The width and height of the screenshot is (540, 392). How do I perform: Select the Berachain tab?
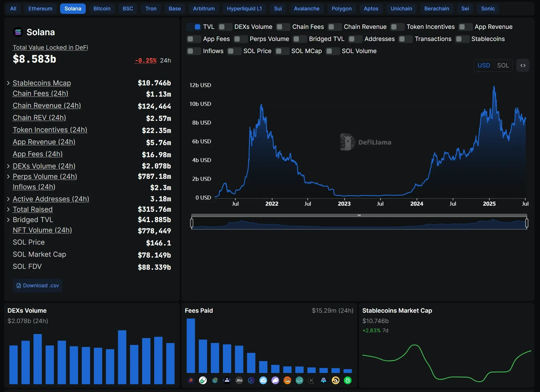pyautogui.click(x=437, y=9)
